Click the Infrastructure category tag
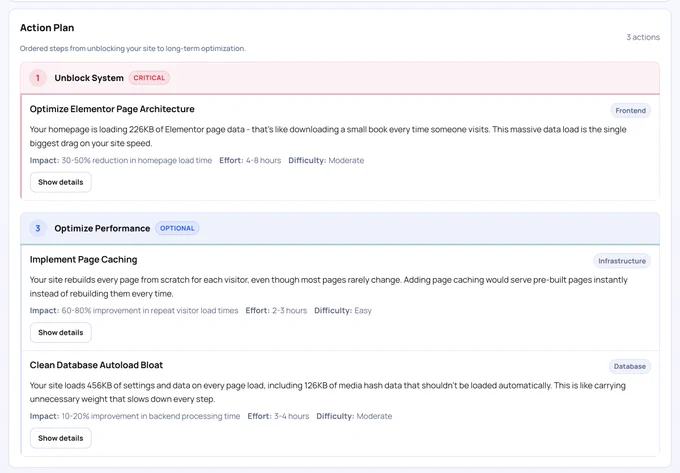 (622, 261)
